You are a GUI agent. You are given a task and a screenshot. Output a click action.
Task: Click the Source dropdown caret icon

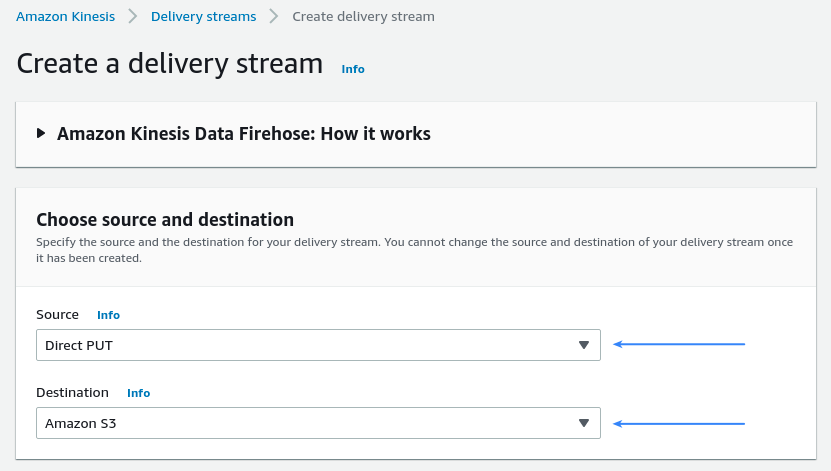pos(584,345)
